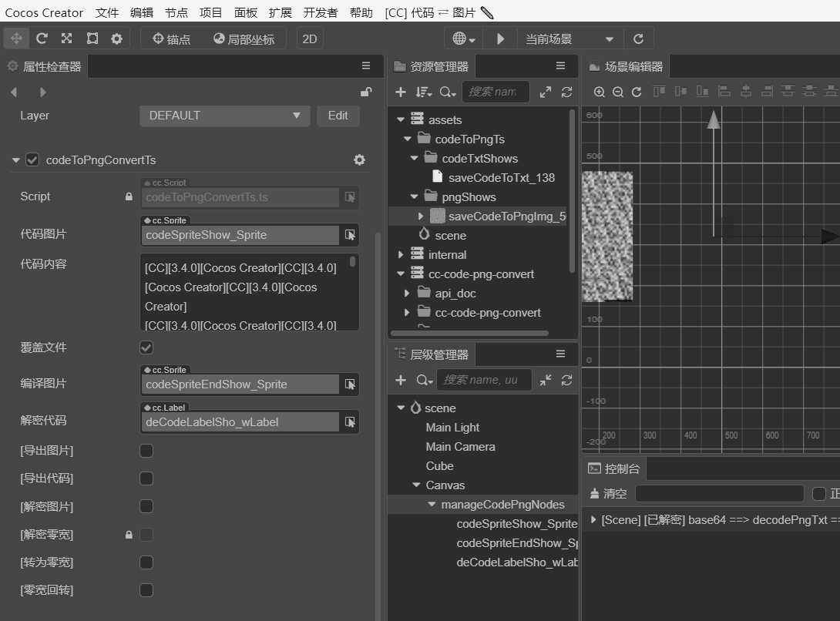Collapse all nodes in the hierarchy panel
840x621 pixels.
point(546,380)
